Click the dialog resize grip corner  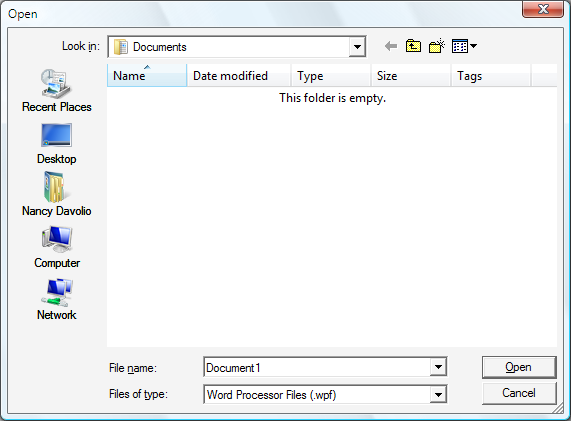click(558, 409)
